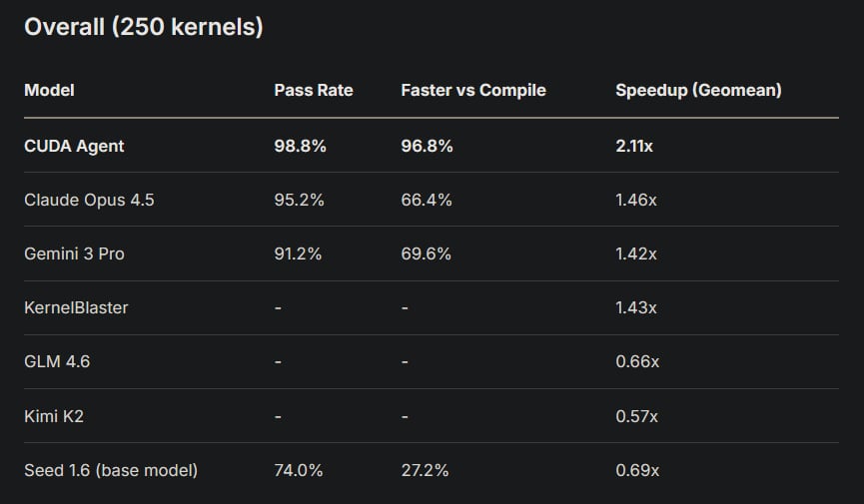Select the GLM 4.6 model name
Image resolution: width=864 pixels, height=504 pixels.
(57, 361)
